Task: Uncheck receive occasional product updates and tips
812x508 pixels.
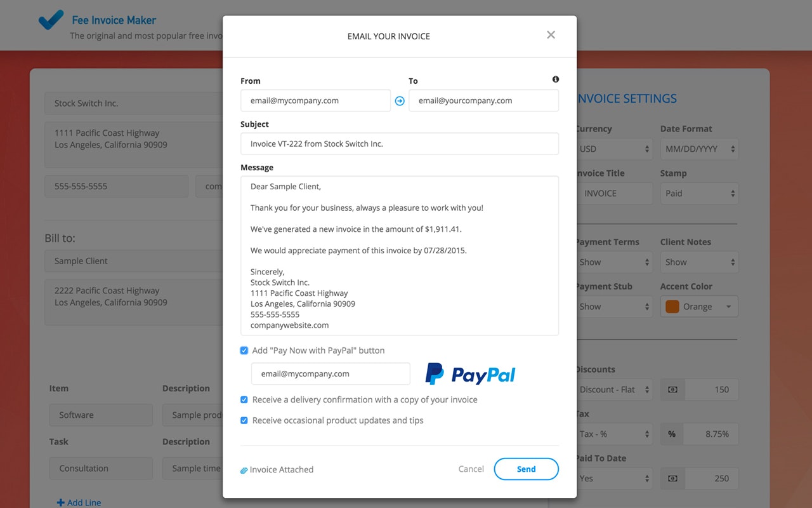Action: (x=244, y=420)
